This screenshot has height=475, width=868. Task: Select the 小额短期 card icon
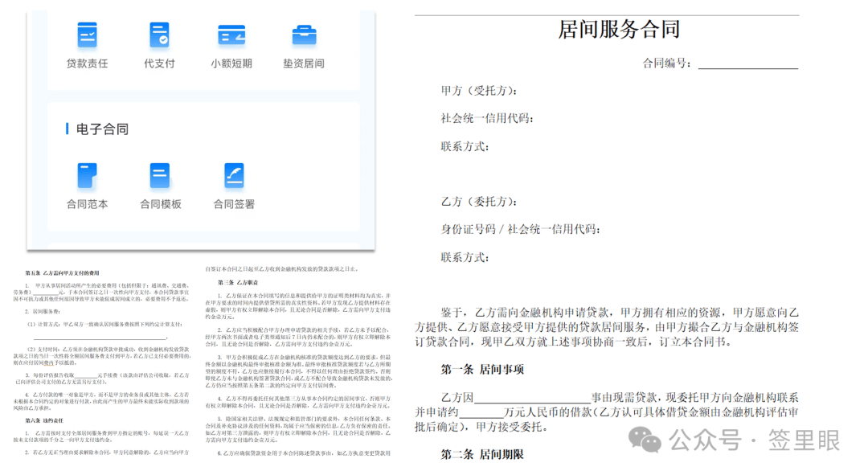[231, 35]
